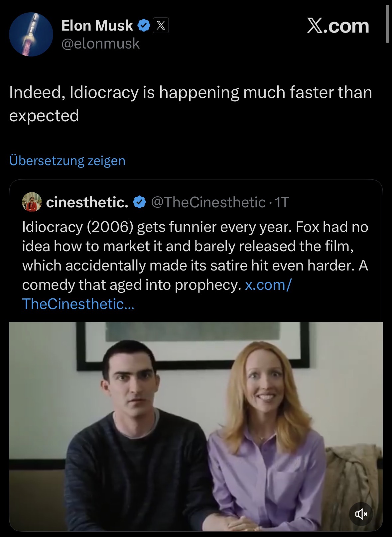Show translation via "Übersetzung zeigen"
This screenshot has width=392, height=537.
[67, 161]
